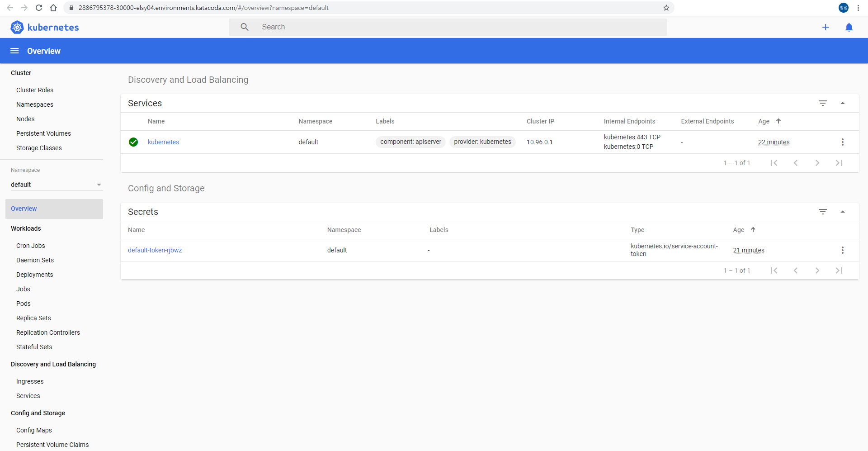Open actions menu for default-token-rjbwz secret

tap(843, 250)
